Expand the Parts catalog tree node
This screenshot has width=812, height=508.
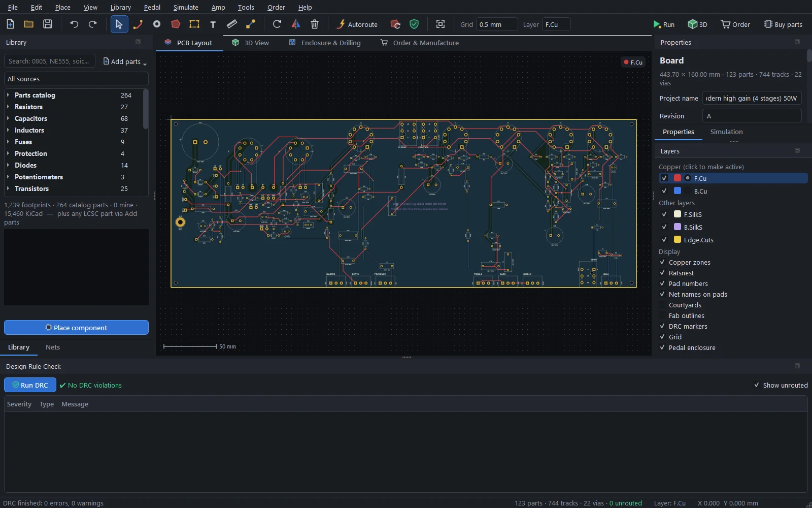pyautogui.click(x=8, y=95)
